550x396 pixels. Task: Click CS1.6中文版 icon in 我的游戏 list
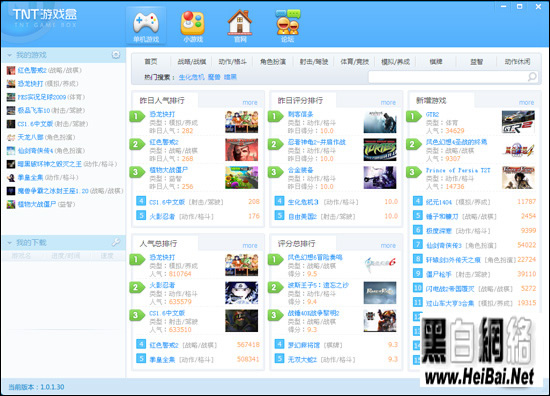pyautogui.click(x=11, y=124)
